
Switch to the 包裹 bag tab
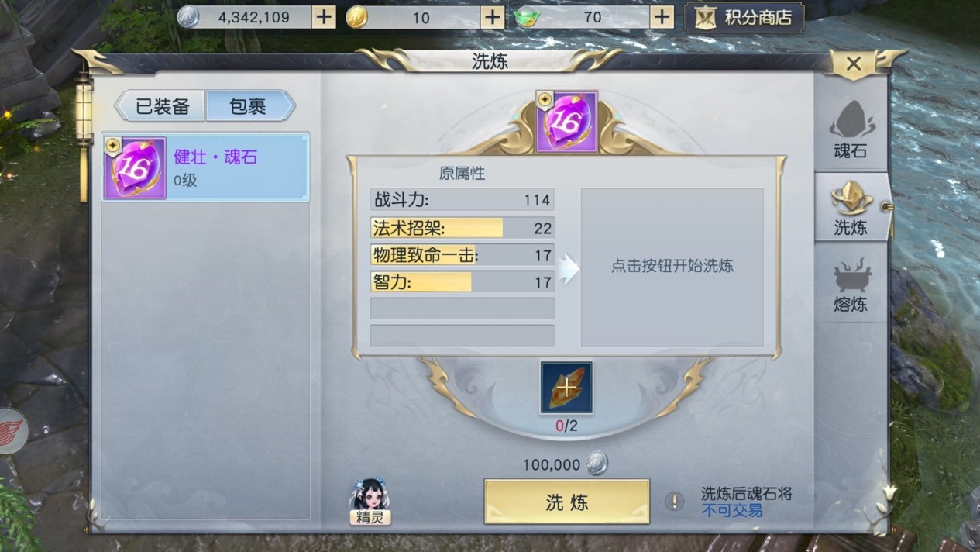click(x=249, y=106)
